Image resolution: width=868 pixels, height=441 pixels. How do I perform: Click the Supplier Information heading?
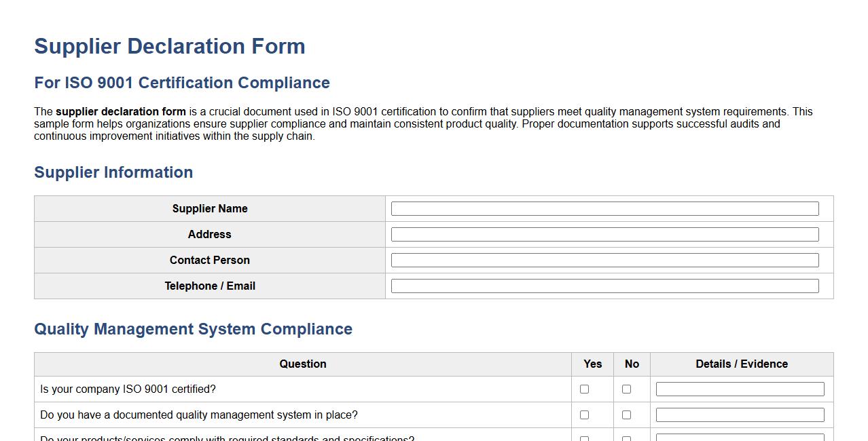point(113,172)
